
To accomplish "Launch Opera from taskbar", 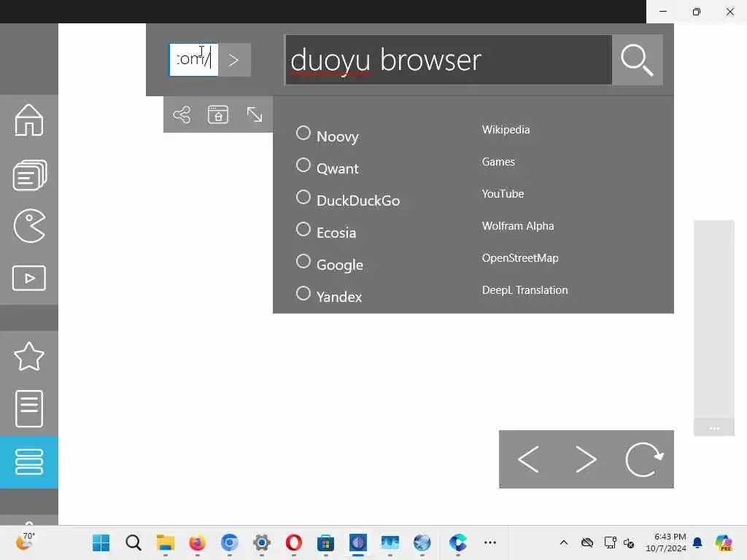I will point(293,542).
